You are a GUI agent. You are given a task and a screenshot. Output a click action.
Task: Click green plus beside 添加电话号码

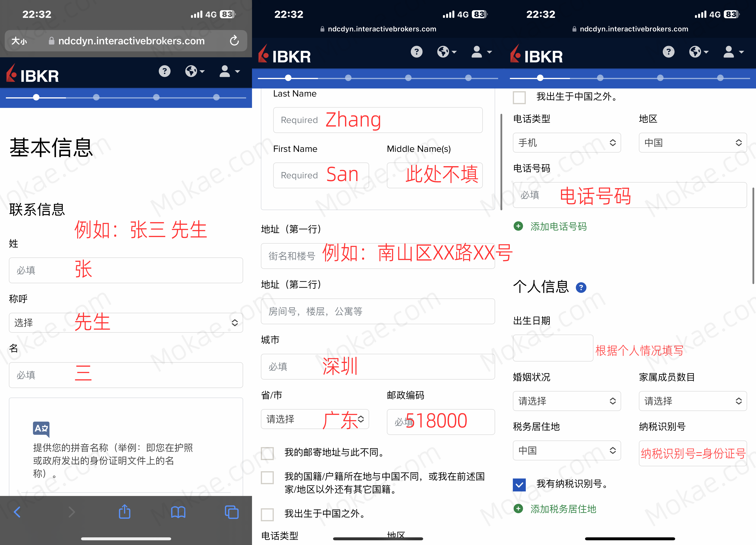tap(518, 226)
